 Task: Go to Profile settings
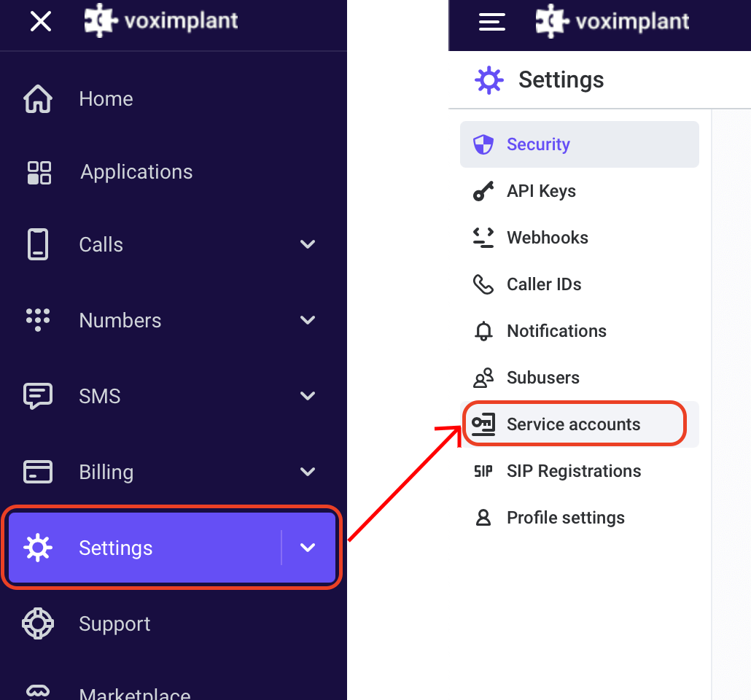pyautogui.click(x=565, y=517)
